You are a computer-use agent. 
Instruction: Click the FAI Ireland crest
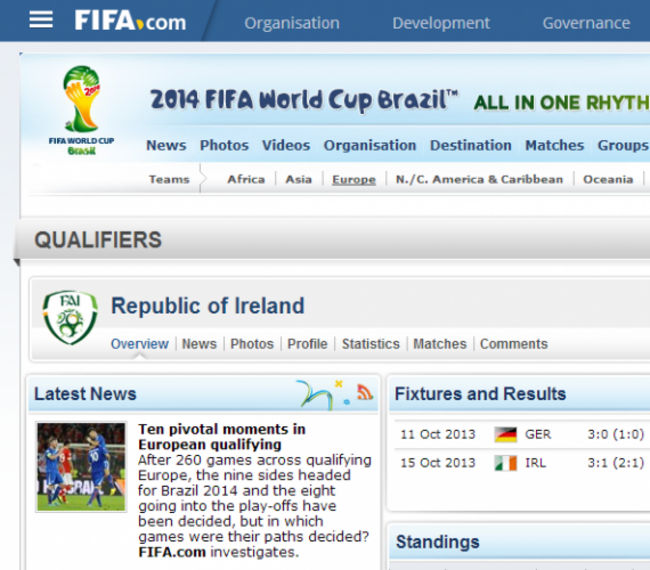(x=70, y=318)
